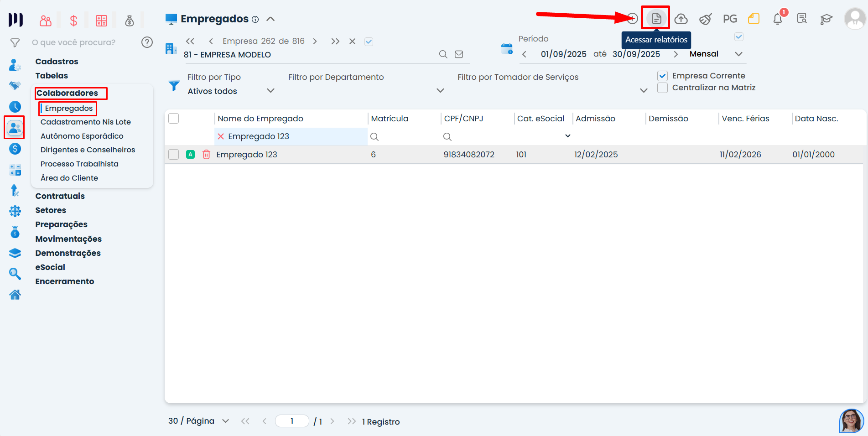Clear the company selection X
868x436 pixels.
352,42
